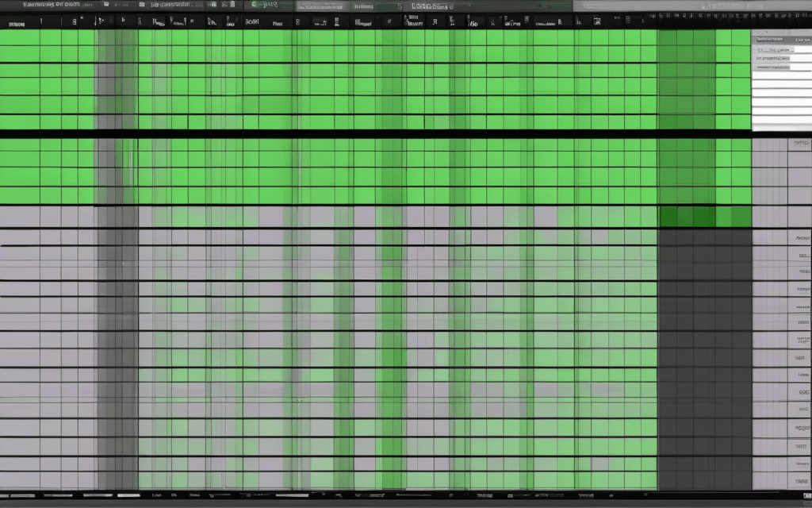The height and width of the screenshot is (508, 812).
Task: Click the bottom-left gray cell of the grid
Action: (x=20, y=478)
